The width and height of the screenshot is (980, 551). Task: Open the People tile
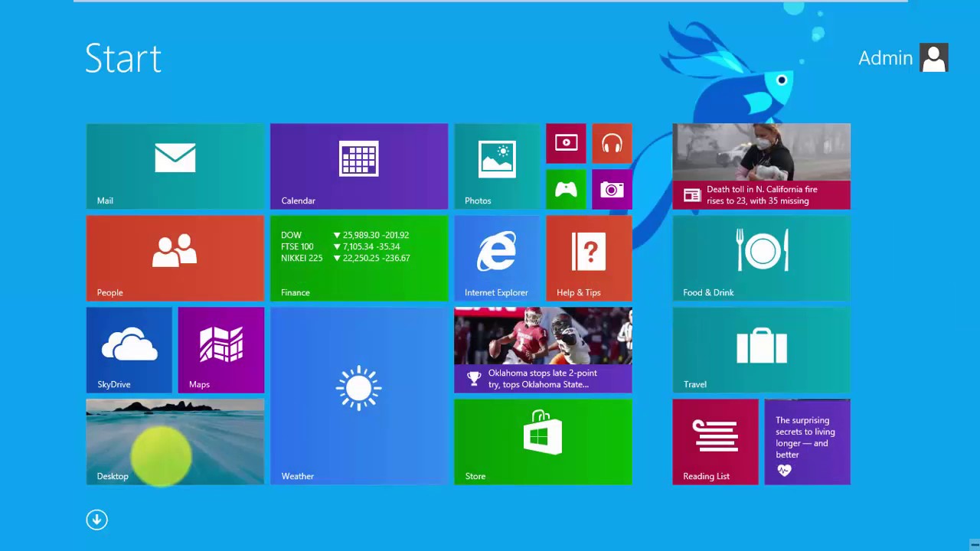click(x=175, y=258)
